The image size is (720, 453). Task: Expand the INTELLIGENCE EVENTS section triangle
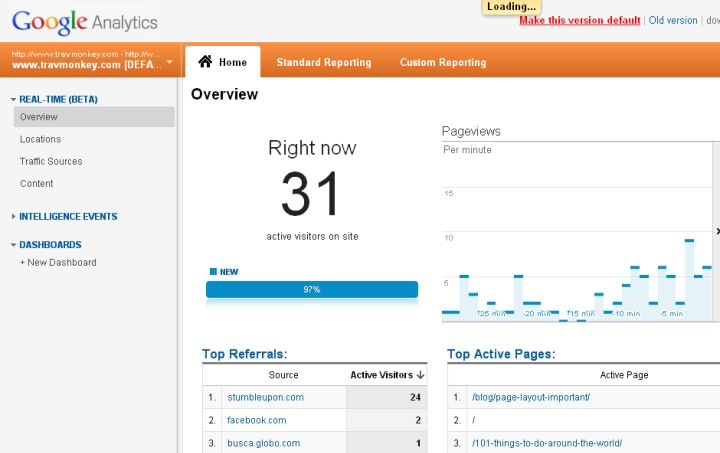13,216
